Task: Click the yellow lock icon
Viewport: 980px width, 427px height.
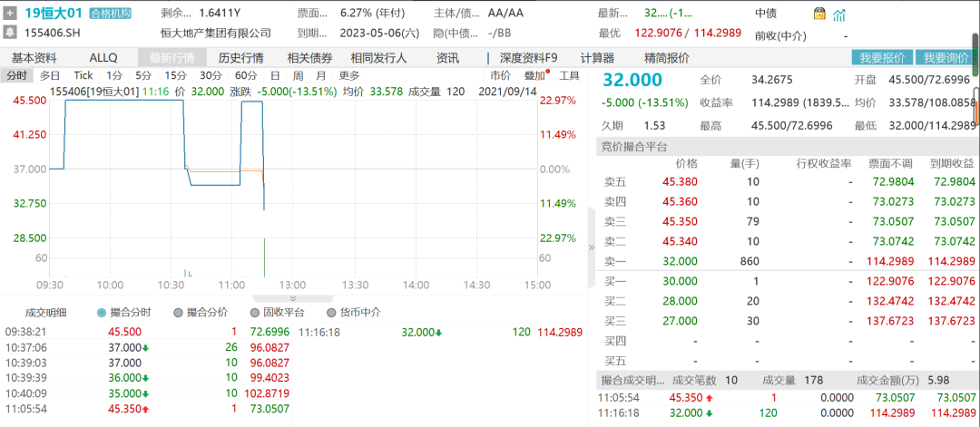Action: click(818, 14)
